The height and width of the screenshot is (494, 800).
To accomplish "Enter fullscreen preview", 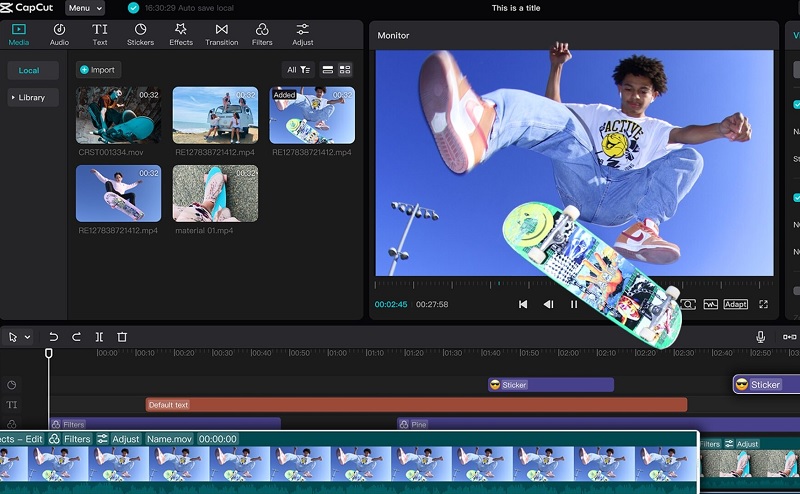I will pos(763,304).
